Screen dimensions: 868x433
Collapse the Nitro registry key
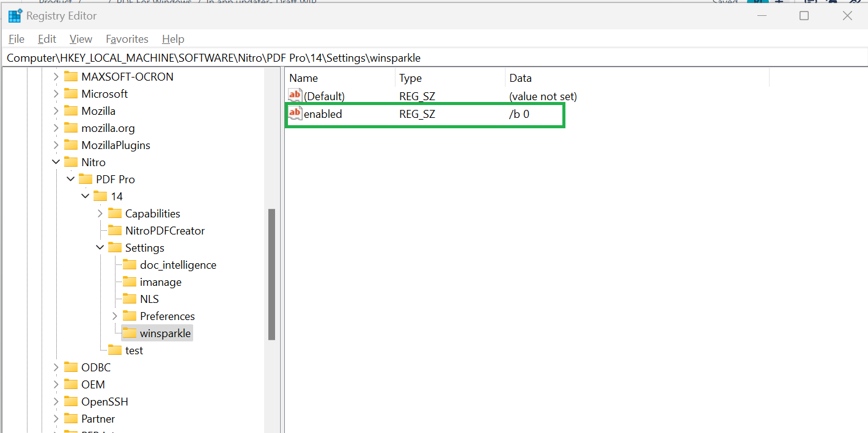56,162
